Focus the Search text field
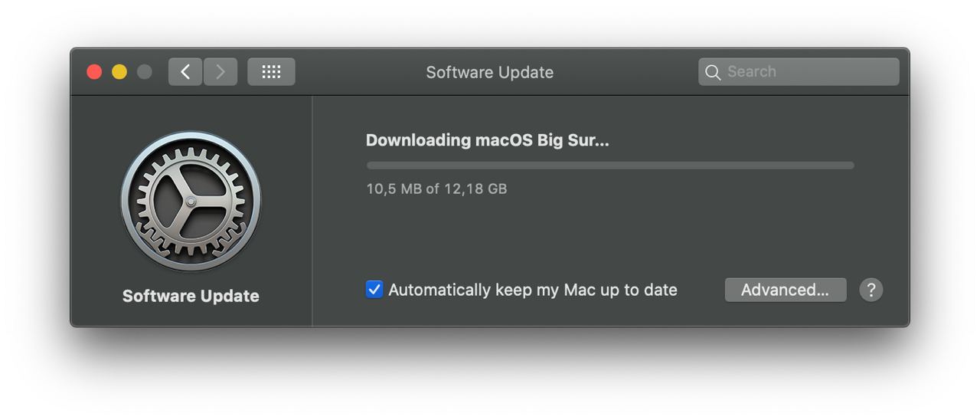This screenshot has width=980, height=420. [799, 72]
